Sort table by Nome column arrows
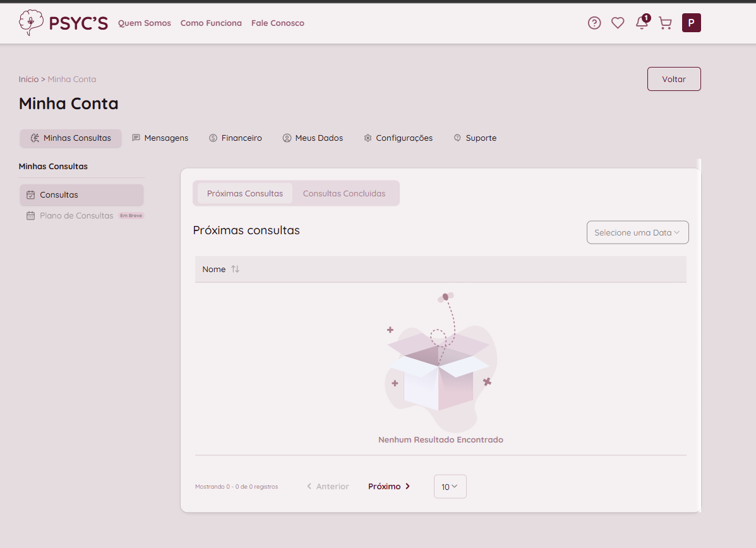The width and height of the screenshot is (756, 548). click(235, 269)
